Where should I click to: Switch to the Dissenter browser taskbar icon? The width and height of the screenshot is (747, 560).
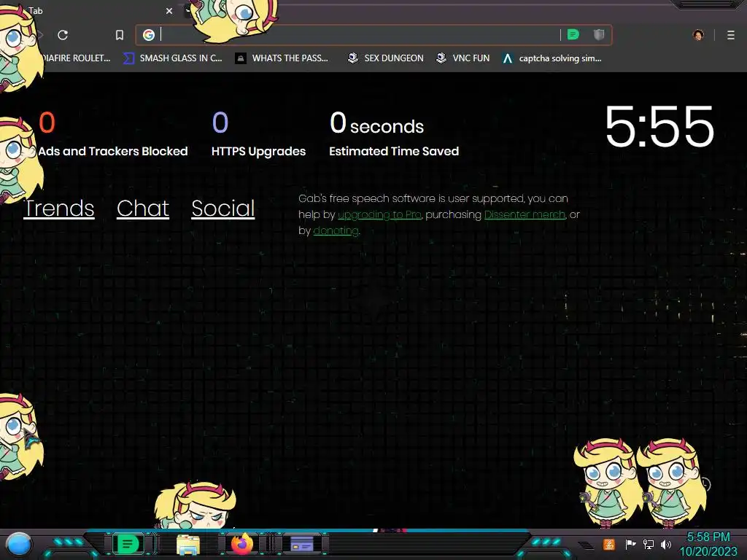click(x=127, y=544)
